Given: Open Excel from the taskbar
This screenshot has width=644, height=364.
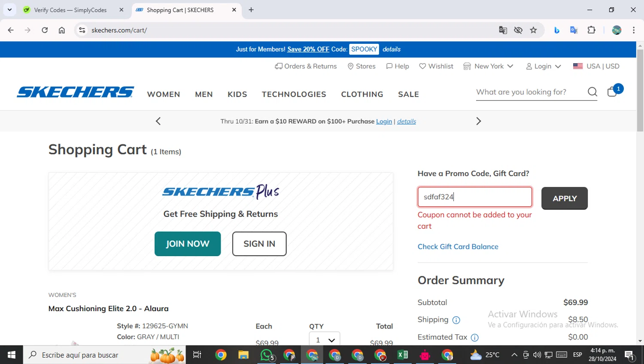Looking at the screenshot, I should coord(403,355).
